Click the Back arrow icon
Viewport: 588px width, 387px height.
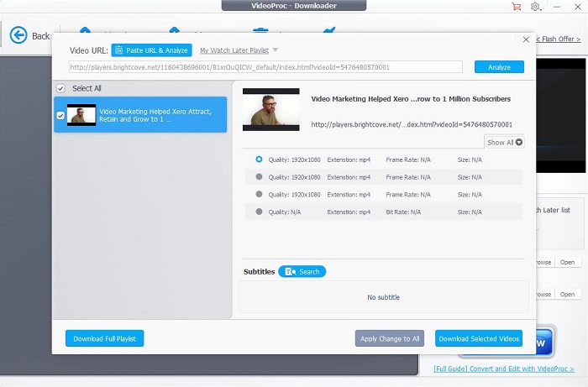coord(18,35)
